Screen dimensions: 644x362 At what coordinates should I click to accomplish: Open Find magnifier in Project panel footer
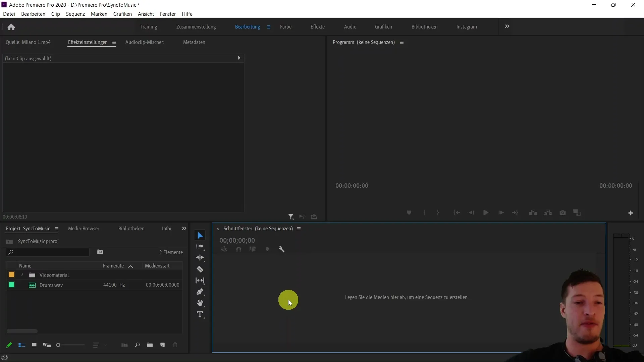click(137, 345)
